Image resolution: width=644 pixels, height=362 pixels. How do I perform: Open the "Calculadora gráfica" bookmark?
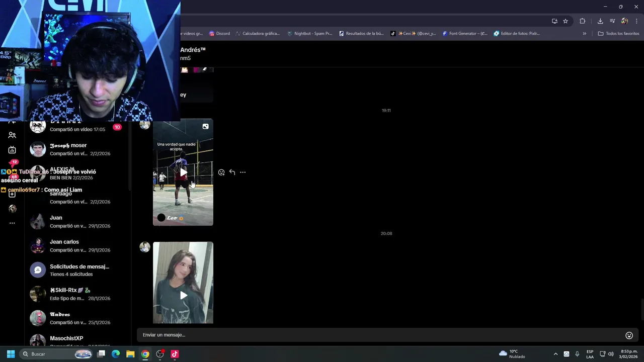(x=258, y=34)
